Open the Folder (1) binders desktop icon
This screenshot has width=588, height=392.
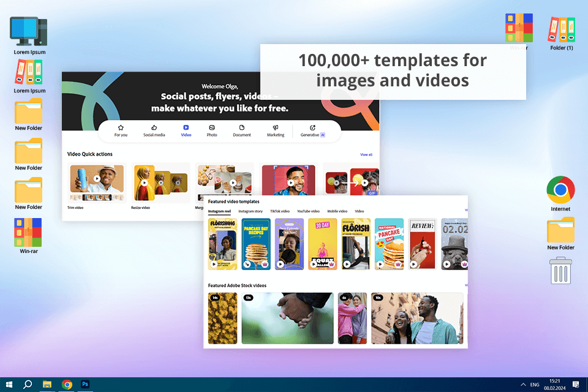point(562,29)
